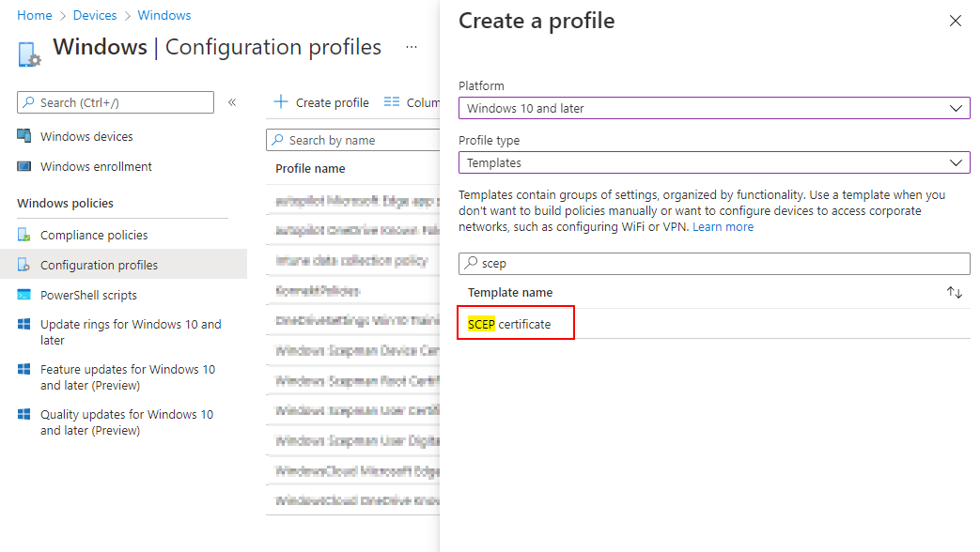The image size is (980, 552).
Task: Open the ellipsis menu next to Configuration profiles
Action: [x=411, y=49]
